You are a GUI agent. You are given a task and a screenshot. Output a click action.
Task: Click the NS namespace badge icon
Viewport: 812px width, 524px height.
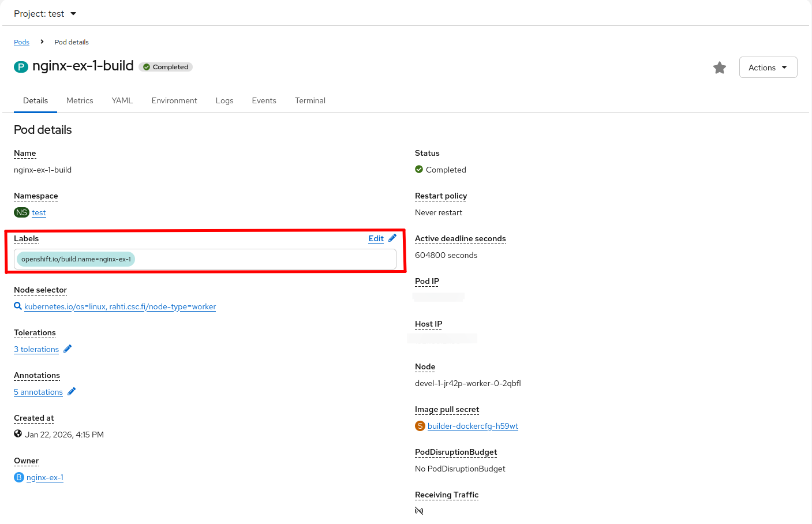pyautogui.click(x=21, y=212)
